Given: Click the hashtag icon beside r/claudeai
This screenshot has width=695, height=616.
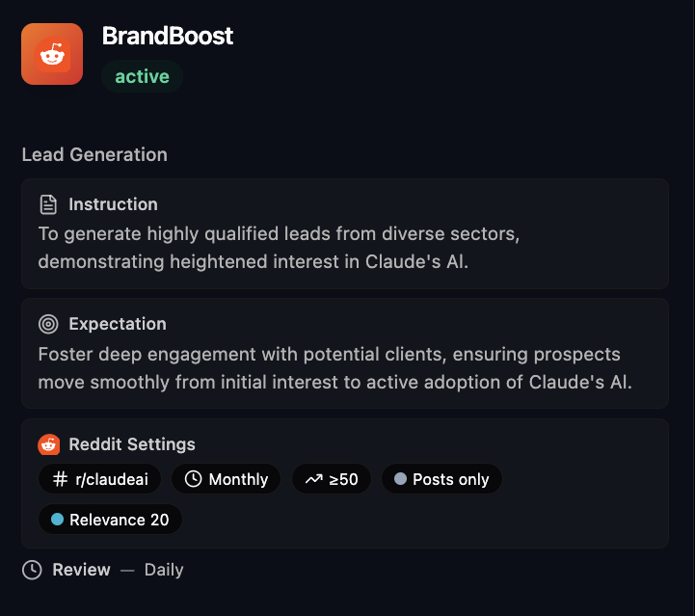Looking at the screenshot, I should 60,479.
